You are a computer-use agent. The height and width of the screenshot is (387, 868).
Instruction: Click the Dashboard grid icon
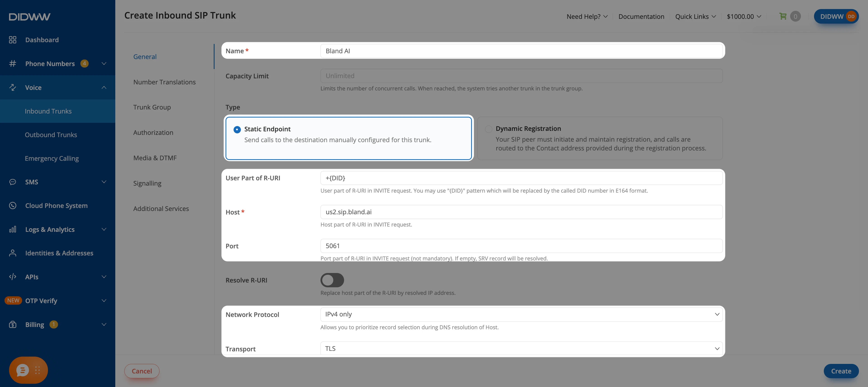point(12,40)
